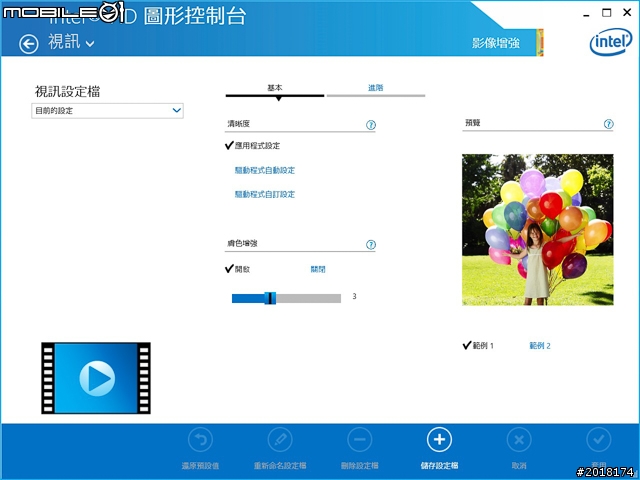Maximize the control panel window
Viewport: 640px width, 480px height.
click(x=607, y=13)
